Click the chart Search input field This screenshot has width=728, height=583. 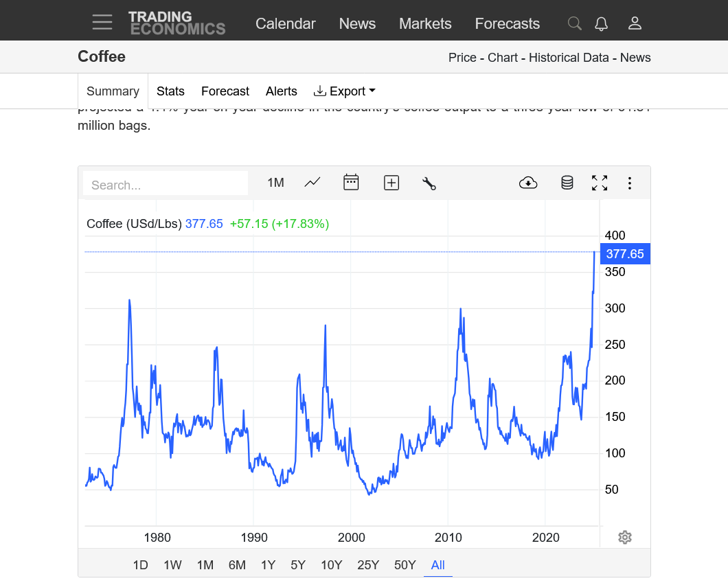click(165, 185)
